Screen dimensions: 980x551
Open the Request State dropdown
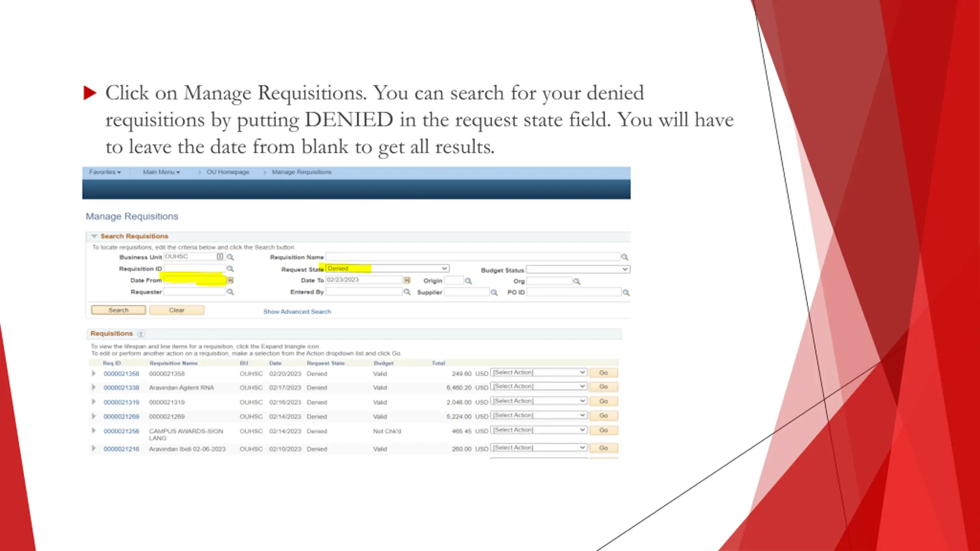387,269
